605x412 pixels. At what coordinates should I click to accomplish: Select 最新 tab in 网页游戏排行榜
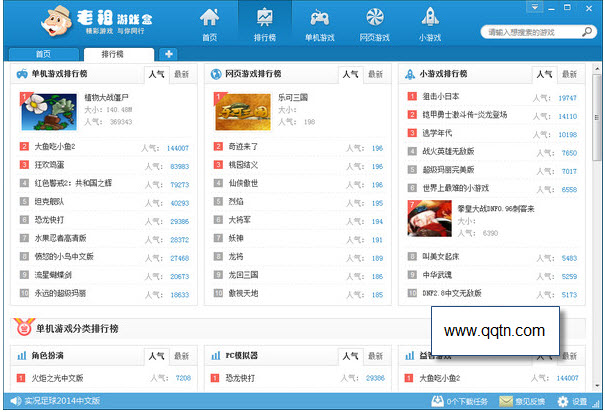click(x=375, y=74)
